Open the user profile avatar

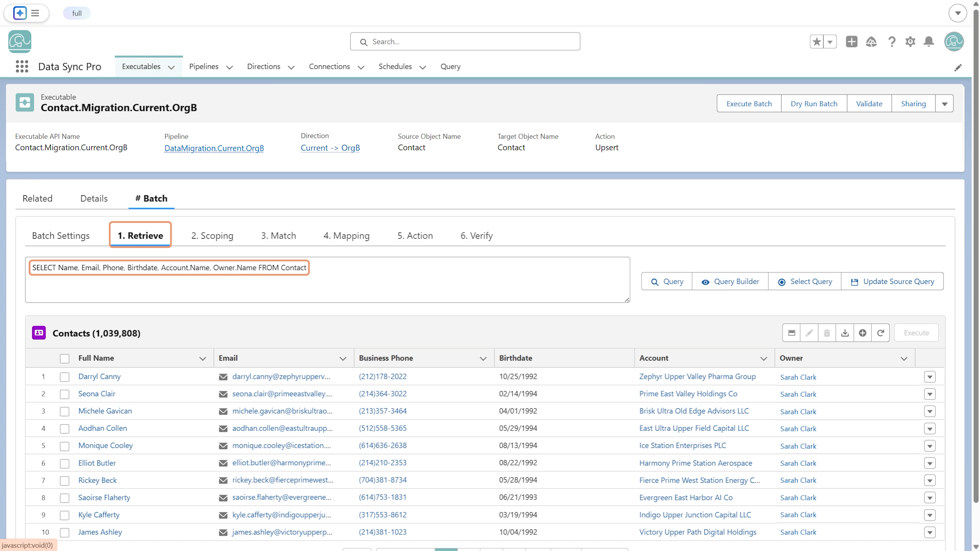point(954,41)
